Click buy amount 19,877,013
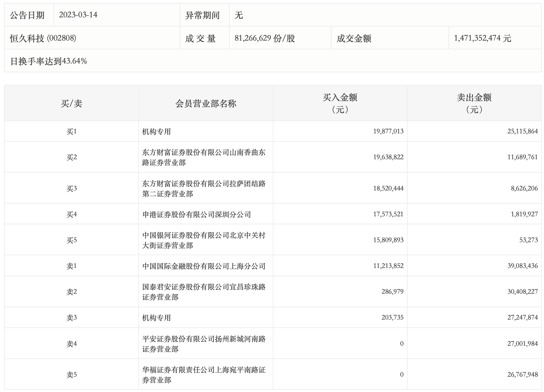The height and width of the screenshot is (392, 544). coord(388,131)
